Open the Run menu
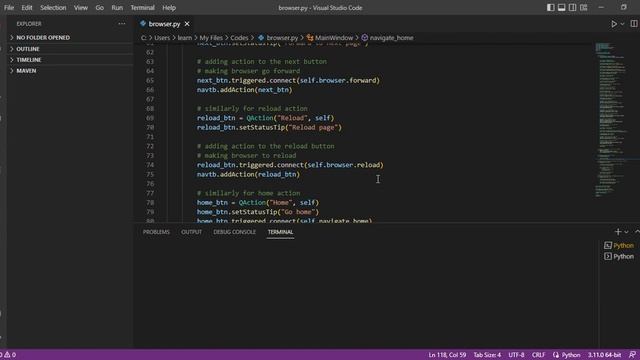 click(x=117, y=8)
